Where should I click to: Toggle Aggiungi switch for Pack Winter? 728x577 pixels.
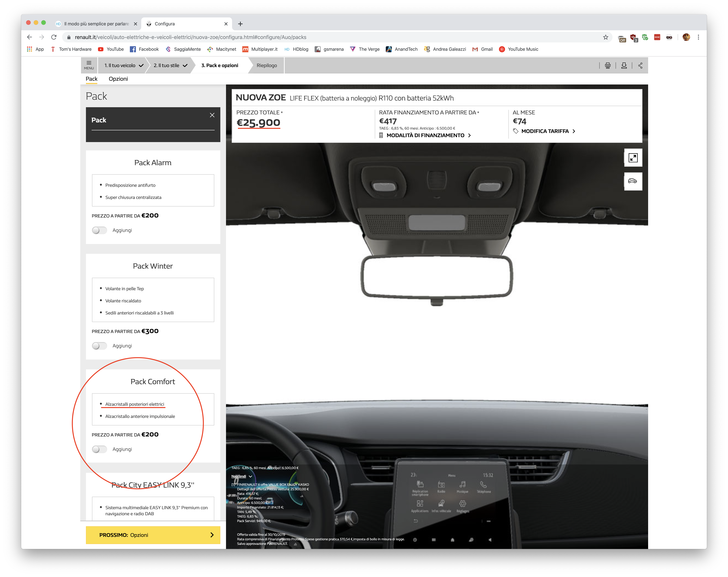(x=99, y=346)
